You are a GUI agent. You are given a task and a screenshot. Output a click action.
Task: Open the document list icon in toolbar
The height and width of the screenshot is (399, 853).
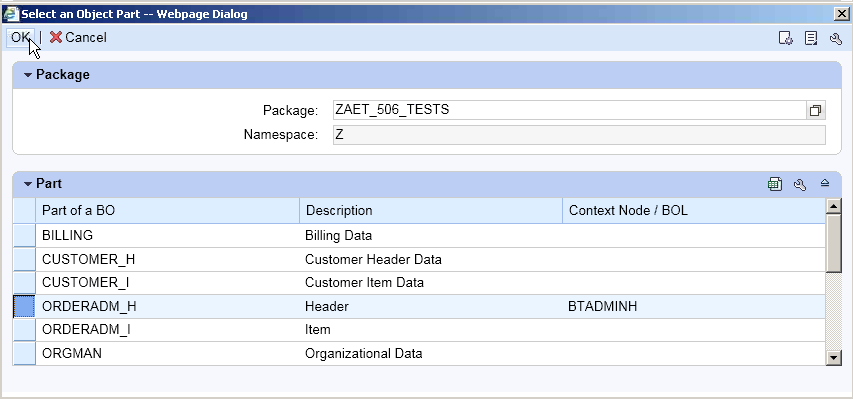(x=811, y=38)
